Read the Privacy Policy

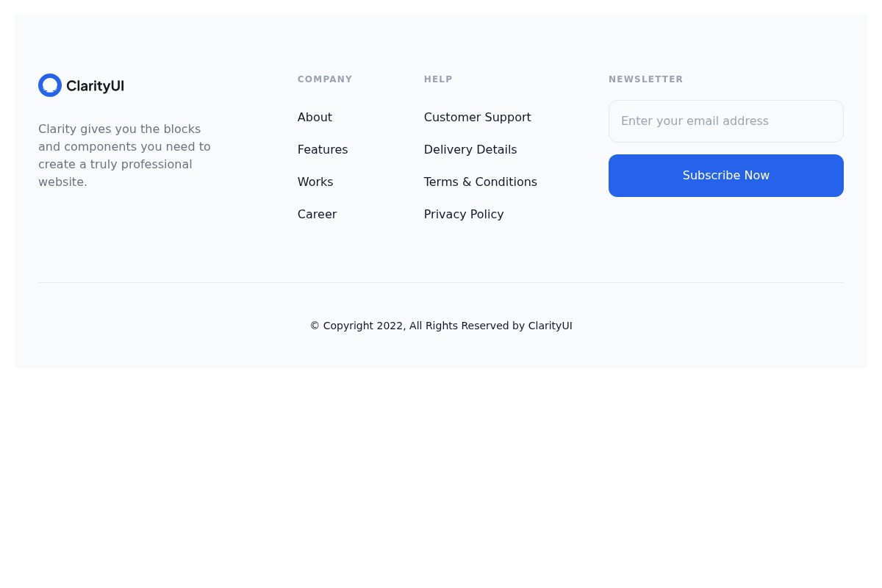[x=463, y=214]
